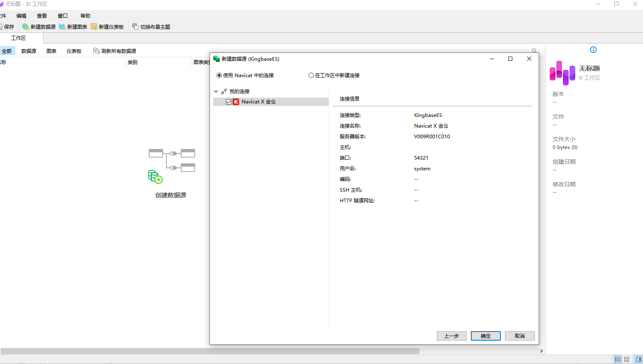Viewport: 643px width, 364px height.
Task: Show the 数据源 filter tab
Action: point(29,51)
